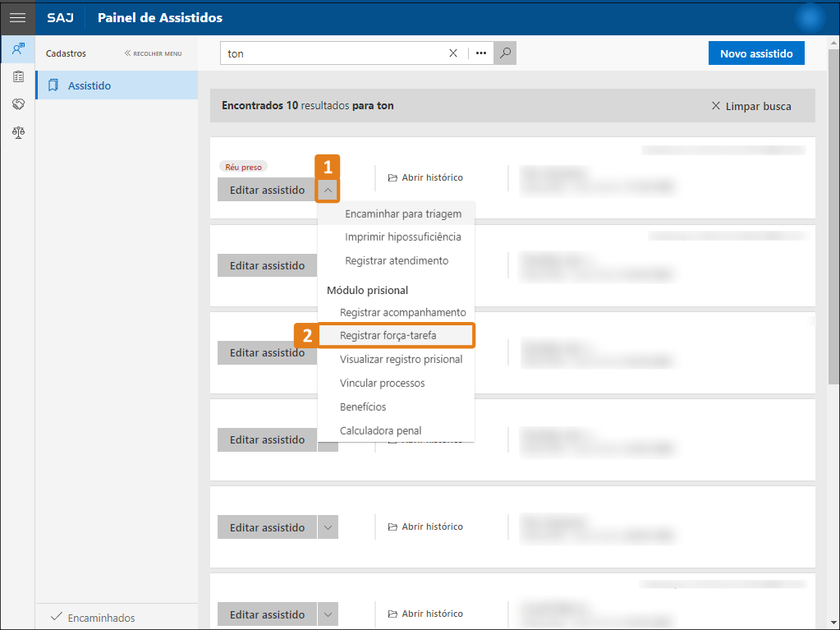
Task: Open Calculadora penal
Action: [396, 430]
